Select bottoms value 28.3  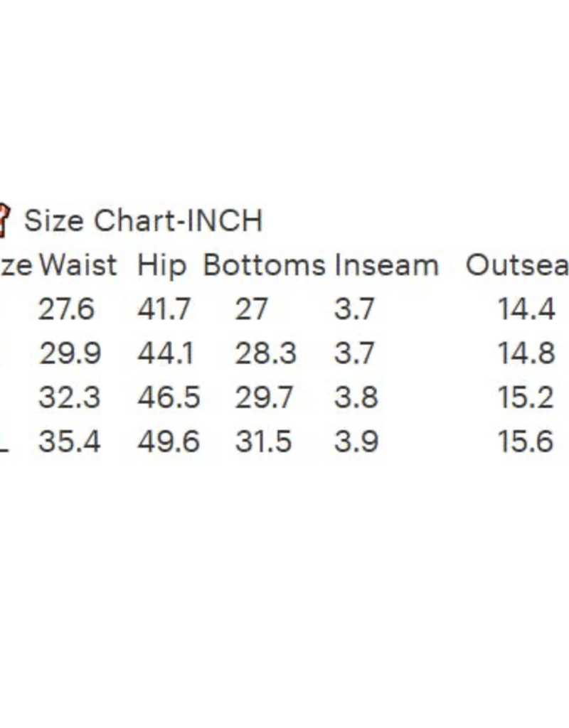pyautogui.click(x=266, y=353)
